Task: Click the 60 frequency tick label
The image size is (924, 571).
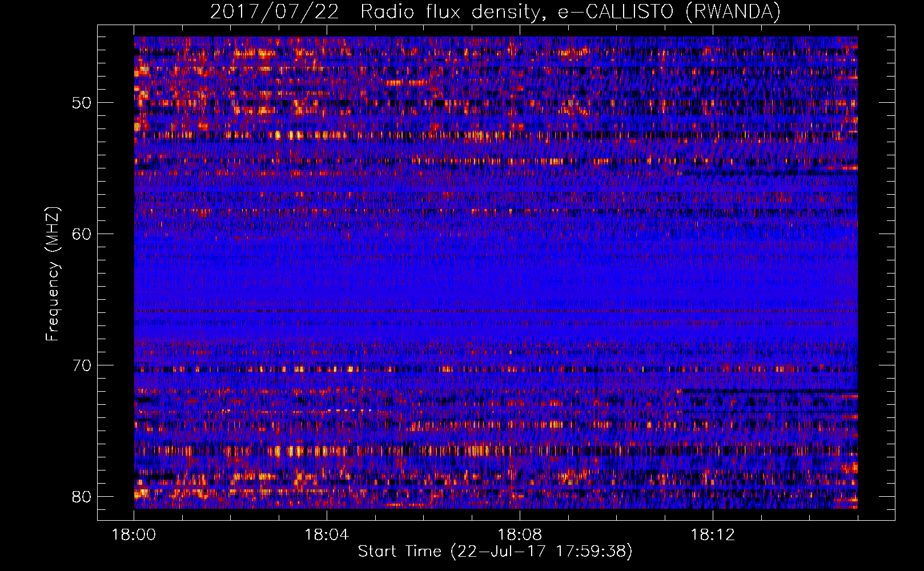Action: 82,234
